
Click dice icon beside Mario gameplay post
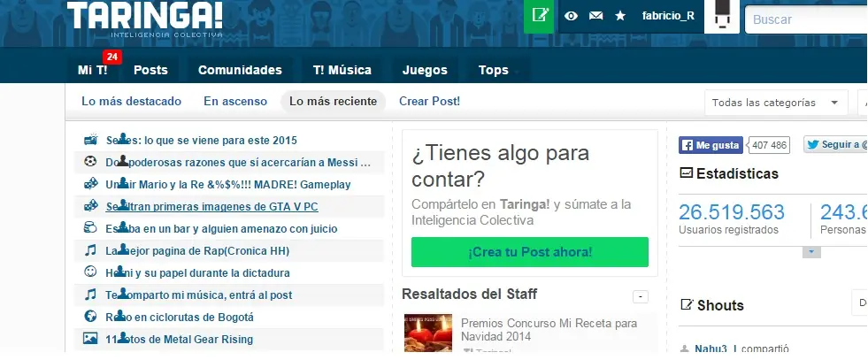pyautogui.click(x=91, y=184)
